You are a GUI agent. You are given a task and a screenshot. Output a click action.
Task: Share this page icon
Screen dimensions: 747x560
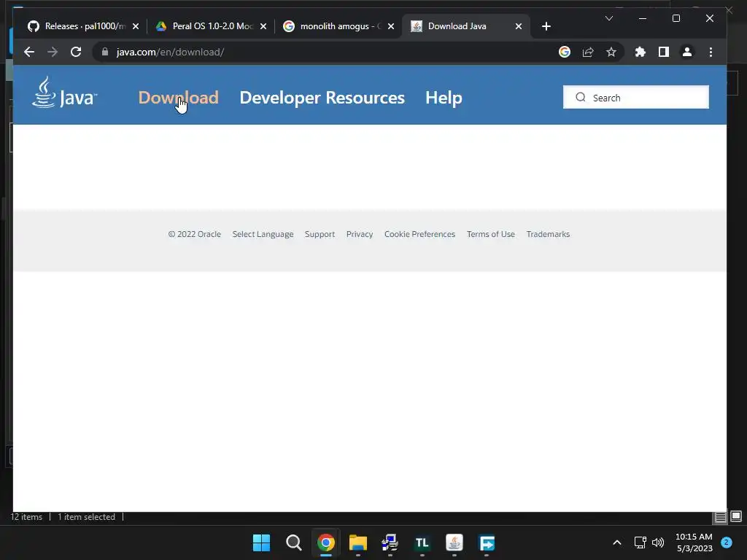[x=588, y=52]
